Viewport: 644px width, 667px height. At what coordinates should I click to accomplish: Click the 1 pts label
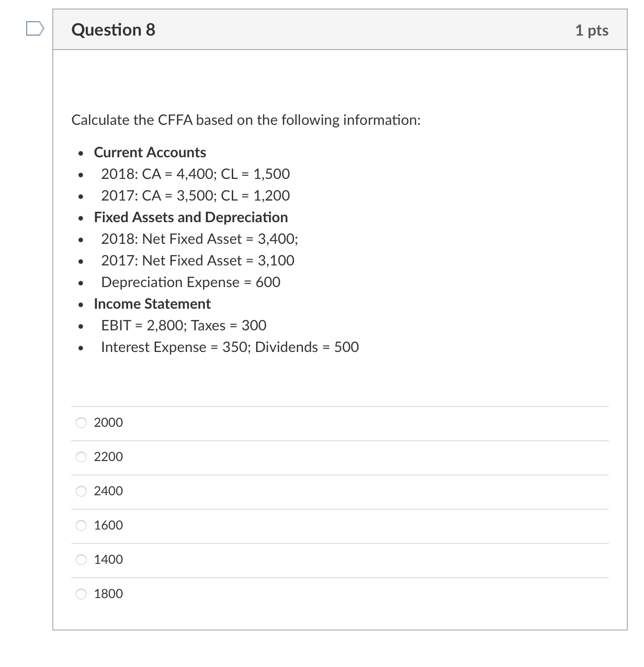[591, 30]
